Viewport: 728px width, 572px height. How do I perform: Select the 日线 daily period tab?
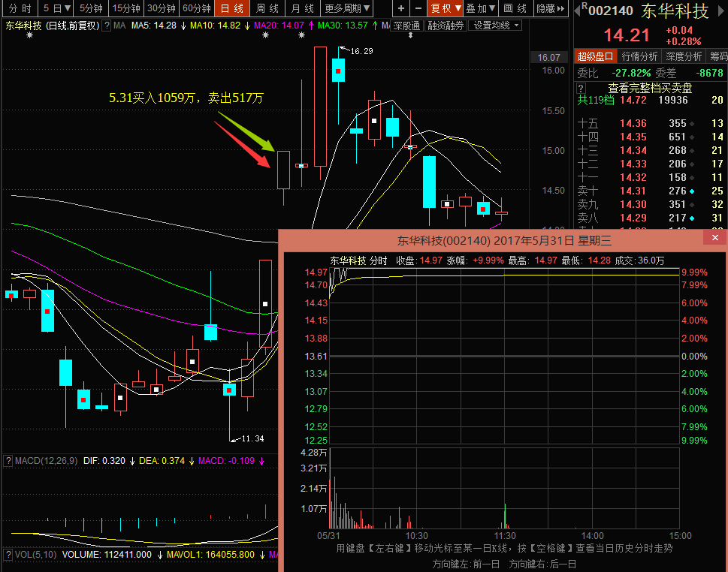pos(232,8)
